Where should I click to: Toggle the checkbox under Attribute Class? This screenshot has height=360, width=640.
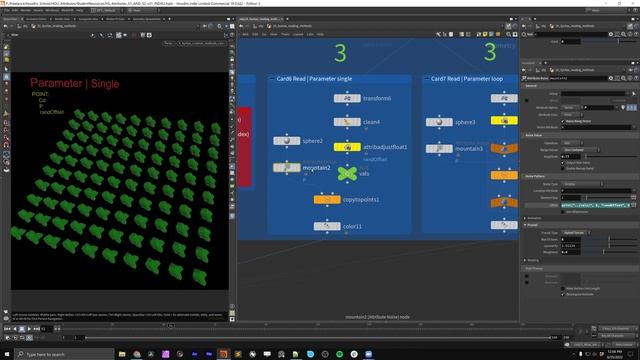pos(563,121)
